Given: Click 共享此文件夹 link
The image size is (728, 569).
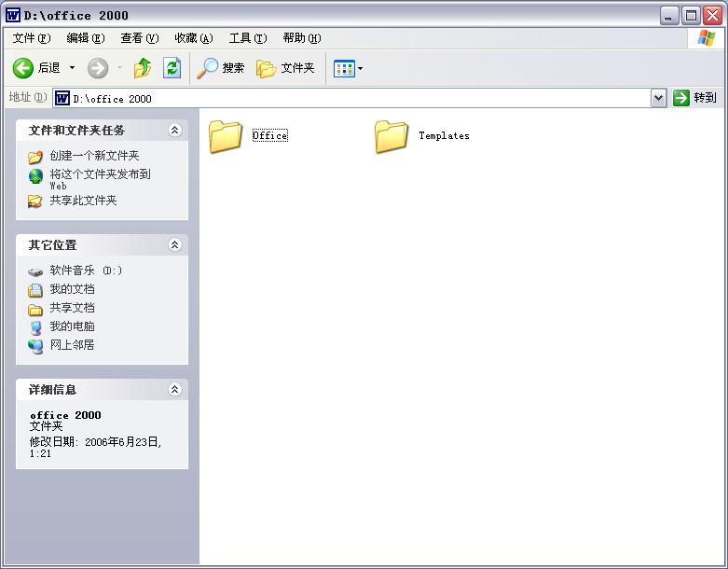Looking at the screenshot, I should 83,201.
